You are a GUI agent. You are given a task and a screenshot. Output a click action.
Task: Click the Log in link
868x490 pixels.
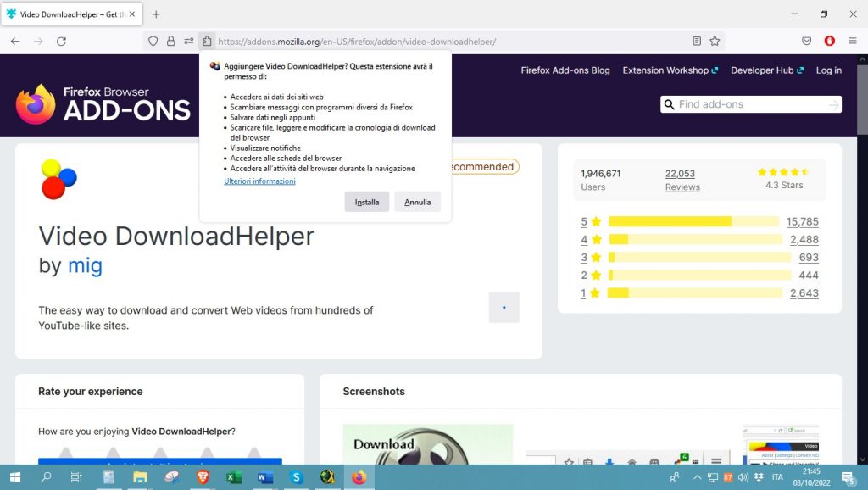click(828, 70)
